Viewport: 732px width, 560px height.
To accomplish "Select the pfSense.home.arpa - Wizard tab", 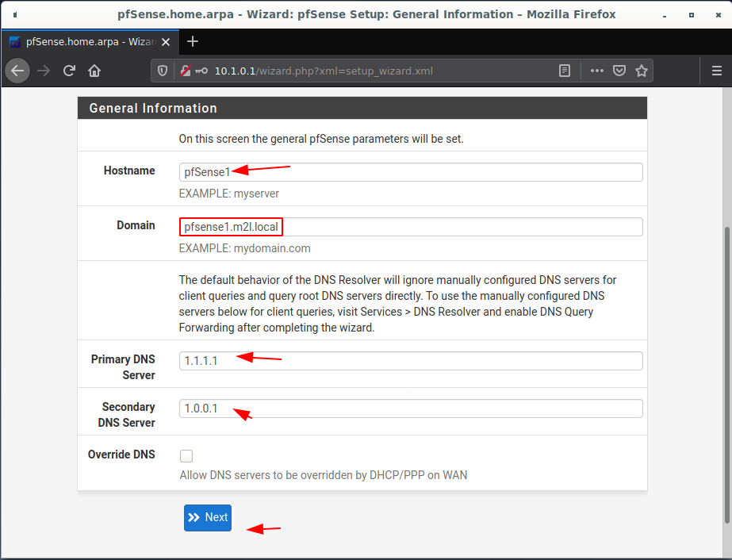I will point(90,41).
